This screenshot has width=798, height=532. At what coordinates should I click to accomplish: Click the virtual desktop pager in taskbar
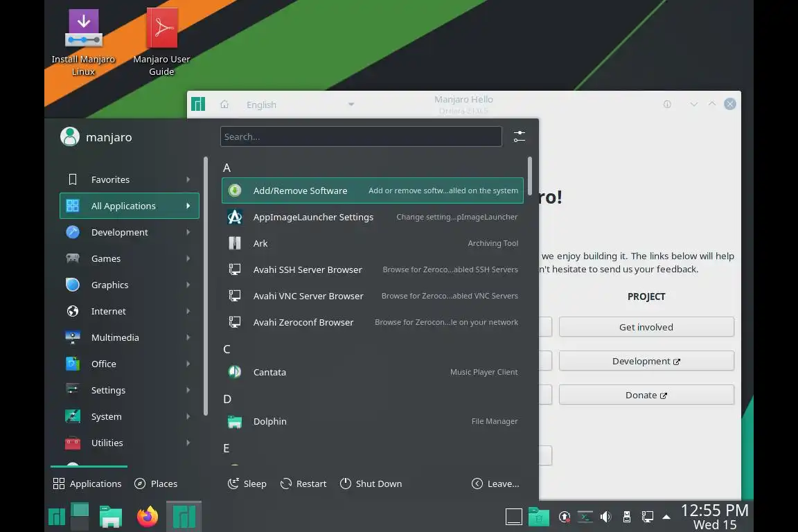coord(80,517)
